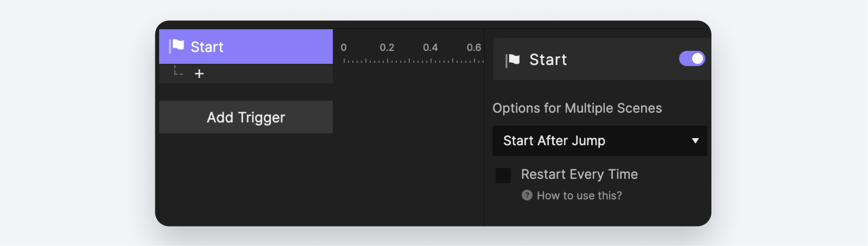This screenshot has height=246, width=868.
Task: Click the Start title in the properties panel
Action: pyautogui.click(x=548, y=60)
